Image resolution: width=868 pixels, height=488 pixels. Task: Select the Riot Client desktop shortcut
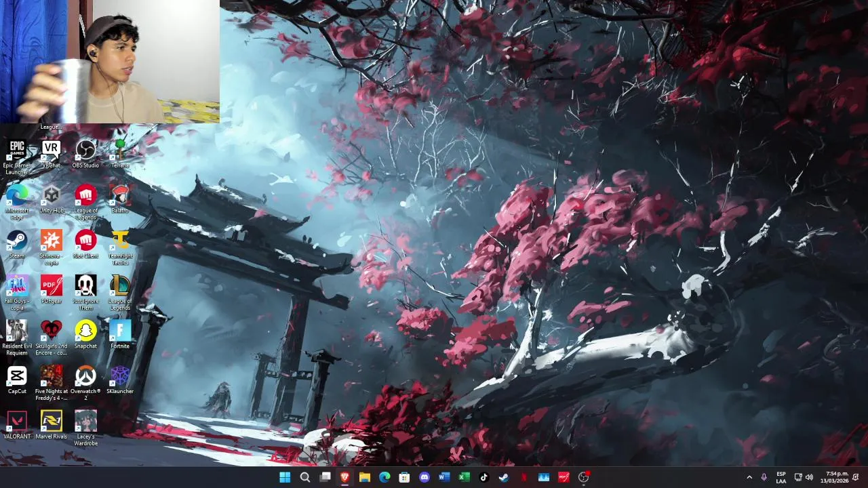[x=85, y=245]
